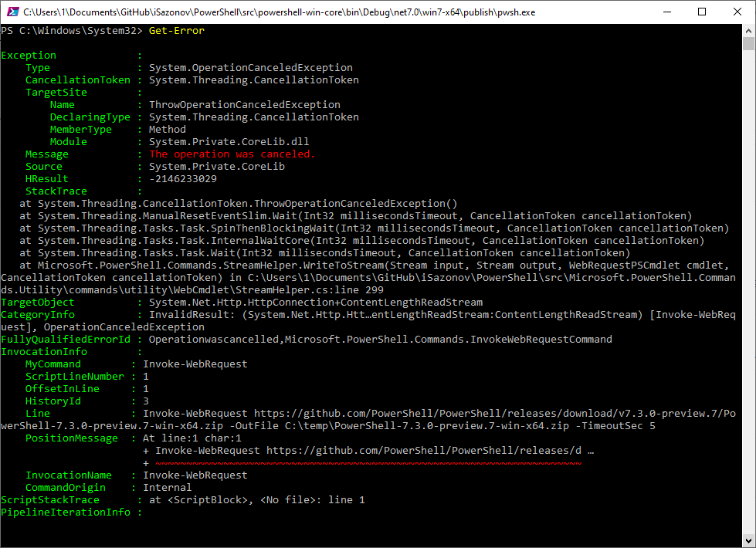Viewport: 756px width, 548px height.
Task: Click System.Private.CoreLib.dll module value
Action: [x=229, y=142]
